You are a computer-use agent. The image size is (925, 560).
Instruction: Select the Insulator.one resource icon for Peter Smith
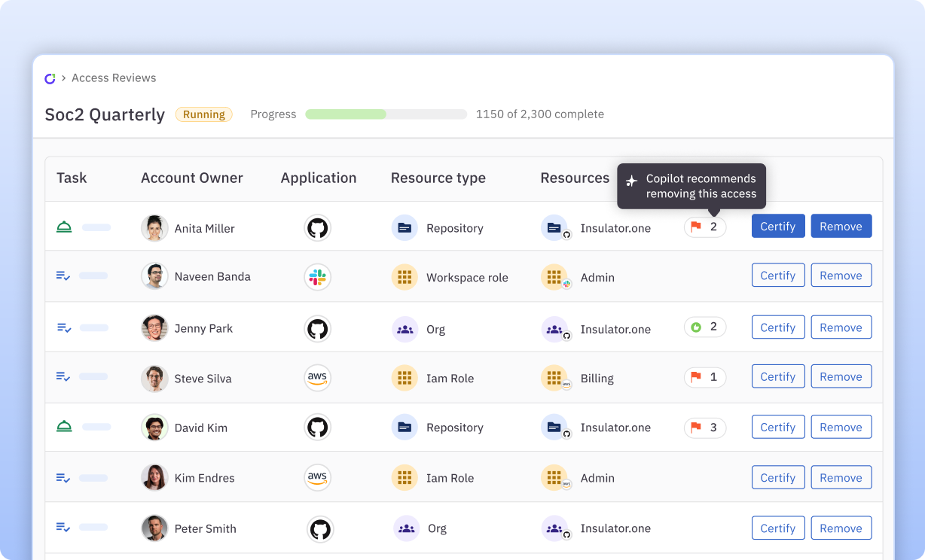(x=556, y=528)
